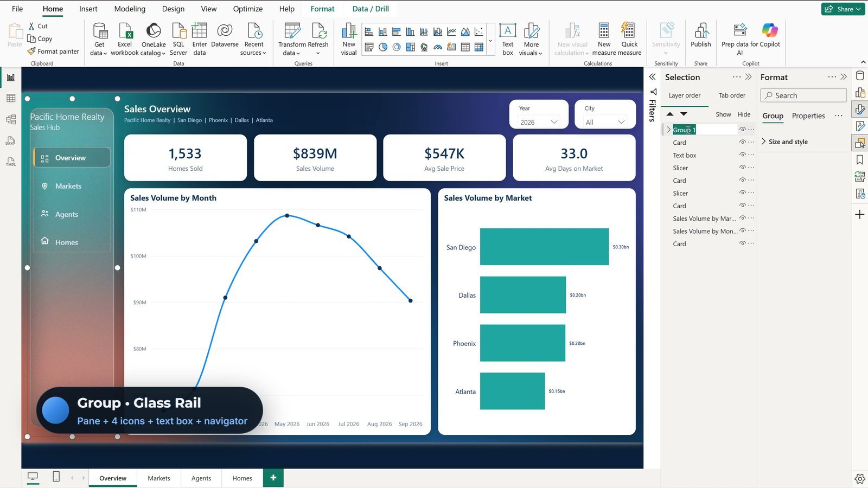868x488 pixels.
Task: Click the New visual button
Action: [349, 40]
